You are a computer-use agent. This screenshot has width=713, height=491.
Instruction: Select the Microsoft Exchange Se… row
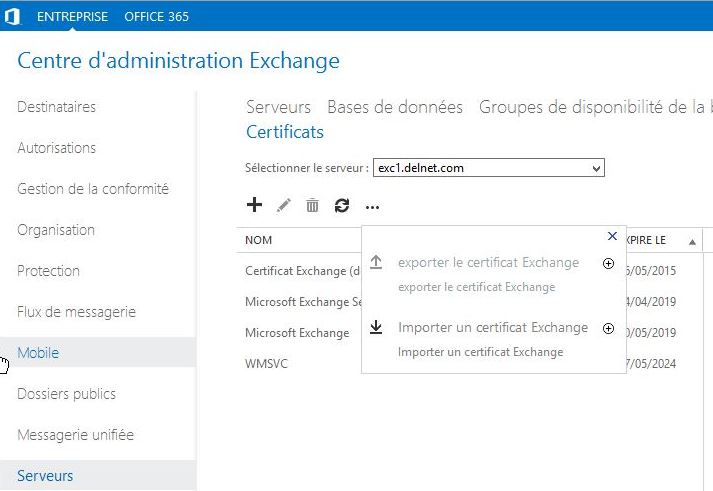click(x=303, y=302)
